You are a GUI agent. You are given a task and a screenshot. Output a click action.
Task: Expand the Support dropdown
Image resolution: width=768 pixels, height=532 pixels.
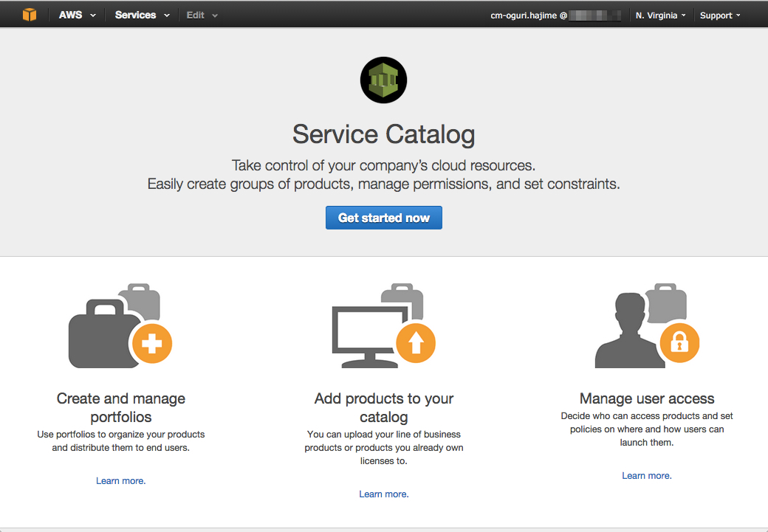pyautogui.click(x=719, y=15)
